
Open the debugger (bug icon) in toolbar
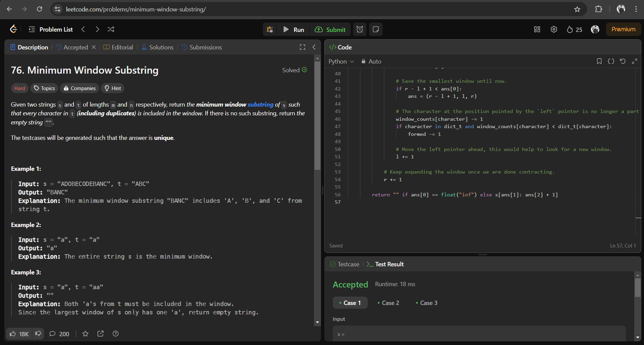coord(270,30)
